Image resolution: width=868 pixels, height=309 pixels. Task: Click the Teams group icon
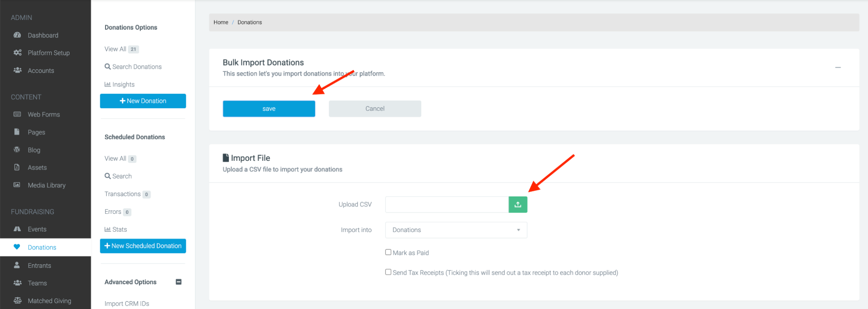(x=17, y=283)
